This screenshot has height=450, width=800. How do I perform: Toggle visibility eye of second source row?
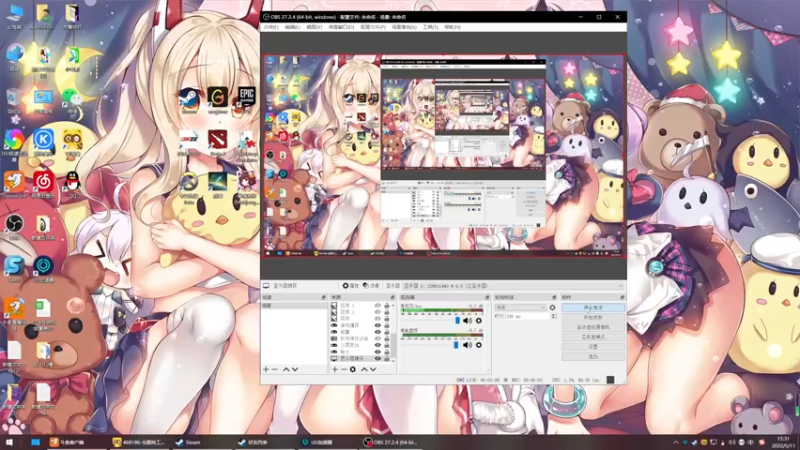tap(378, 312)
